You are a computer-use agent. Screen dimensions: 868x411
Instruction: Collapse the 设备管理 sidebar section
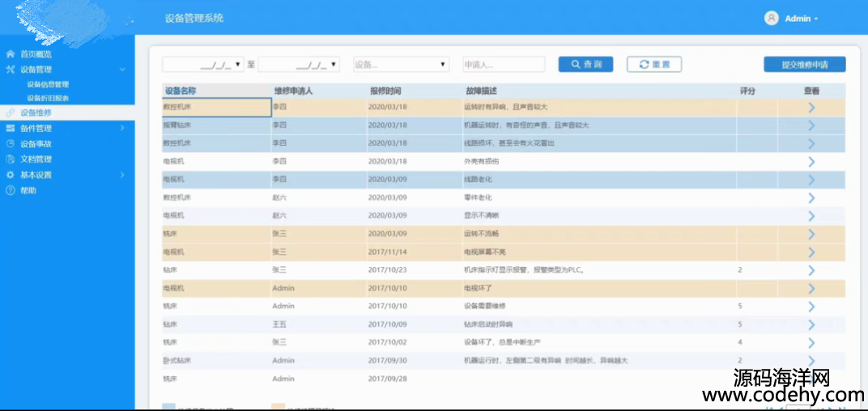(x=122, y=70)
